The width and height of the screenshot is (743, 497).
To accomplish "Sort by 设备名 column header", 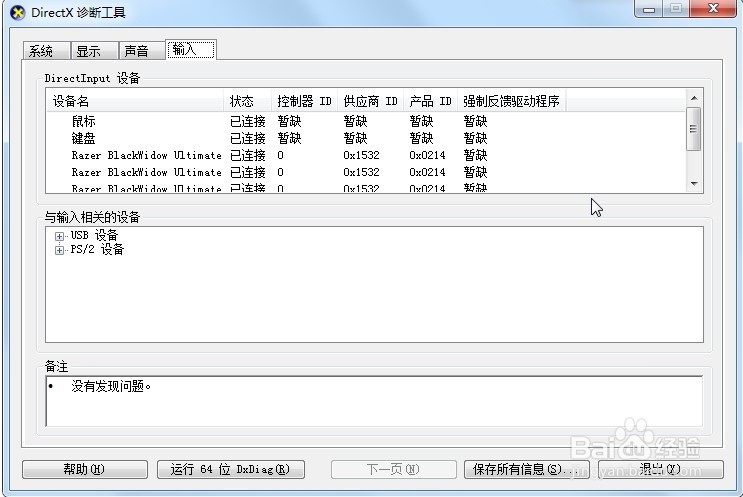I will (x=135, y=101).
